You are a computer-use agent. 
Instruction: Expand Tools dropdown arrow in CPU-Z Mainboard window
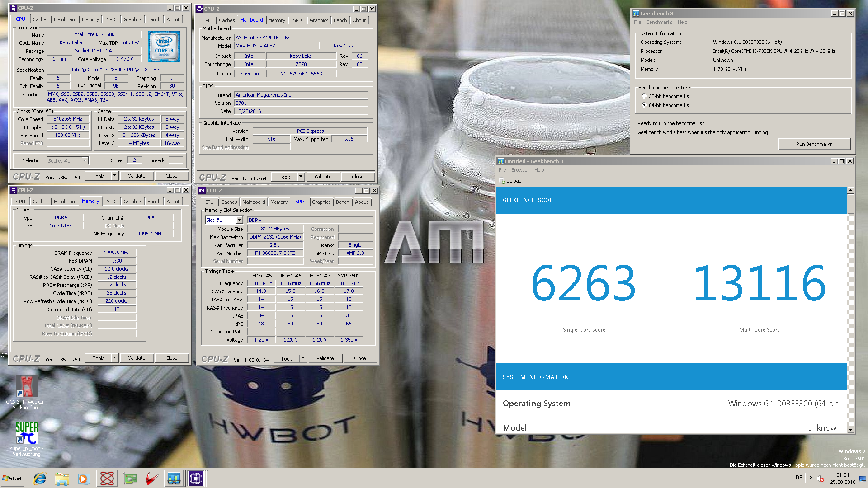301,177
